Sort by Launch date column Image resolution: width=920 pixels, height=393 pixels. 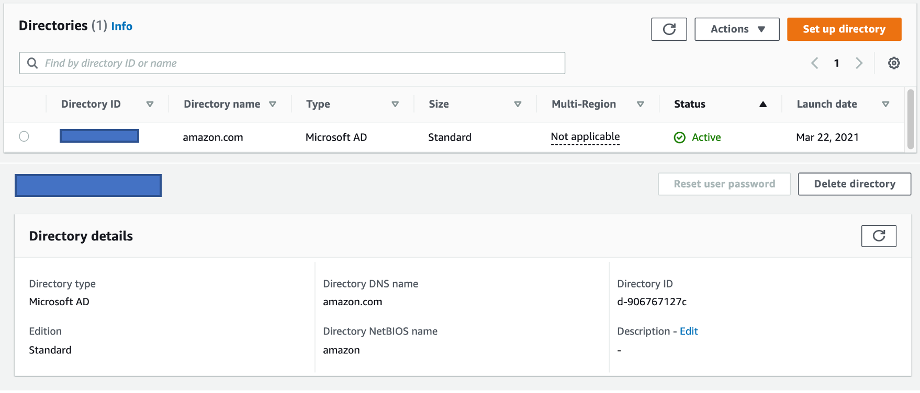pos(885,104)
